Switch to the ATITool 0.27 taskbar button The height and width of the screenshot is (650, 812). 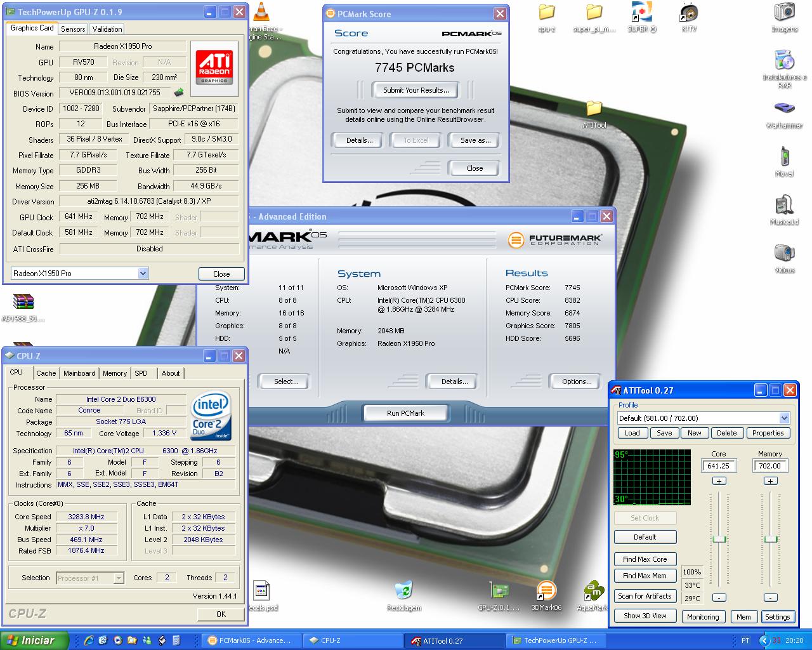pyautogui.click(x=454, y=640)
